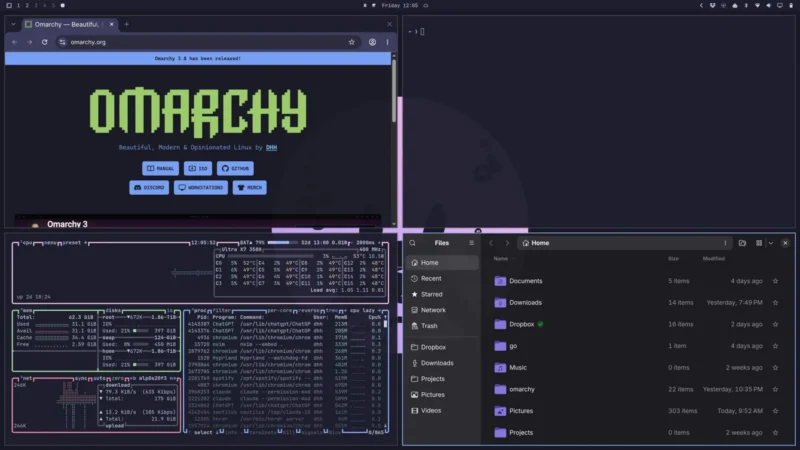Image resolution: width=800 pixels, height=450 pixels.
Task: Visit the GITHUB button link
Action: tap(235, 168)
